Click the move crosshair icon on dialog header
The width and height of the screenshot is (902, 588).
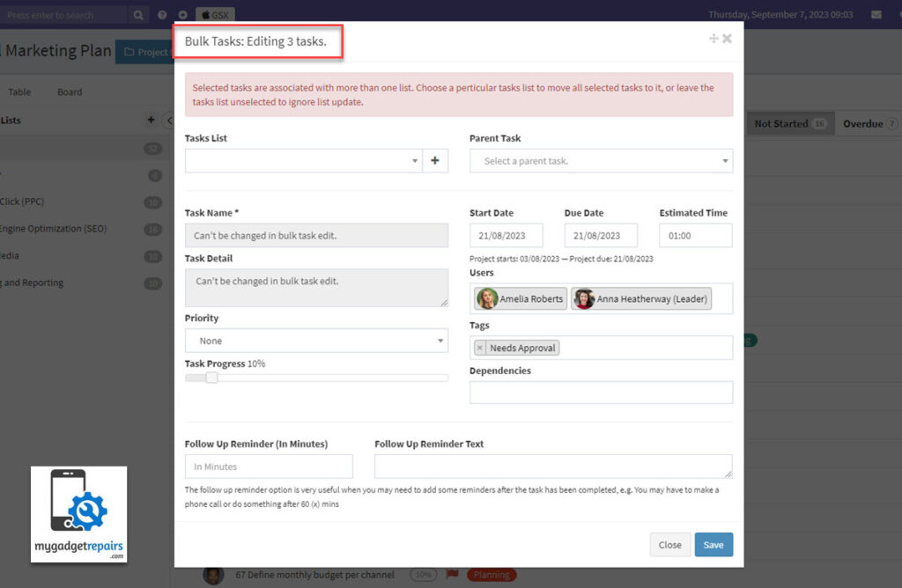click(x=713, y=38)
